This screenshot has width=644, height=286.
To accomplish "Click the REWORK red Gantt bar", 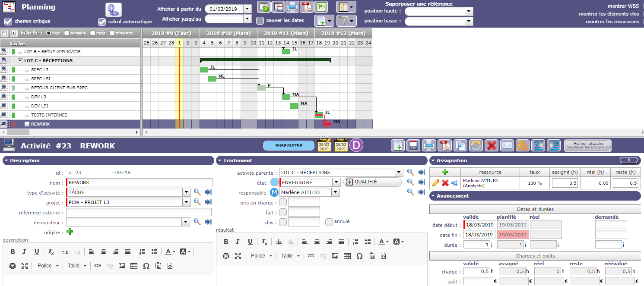I will (x=327, y=123).
